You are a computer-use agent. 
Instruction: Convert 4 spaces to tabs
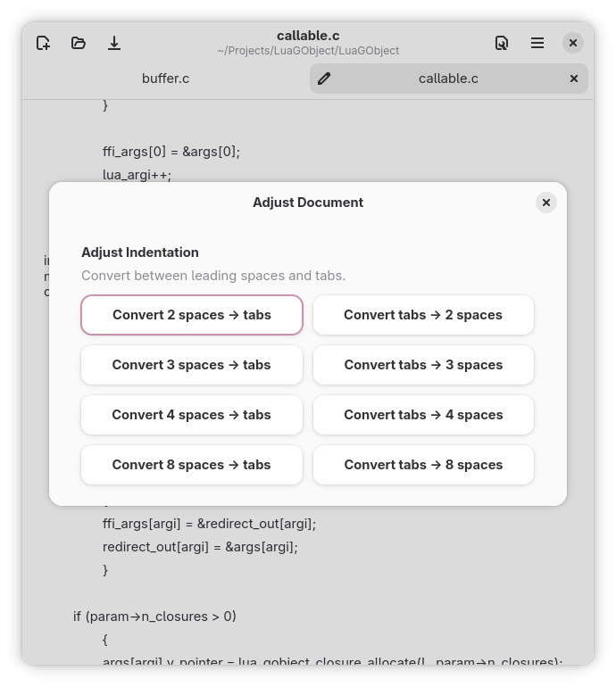click(x=192, y=415)
